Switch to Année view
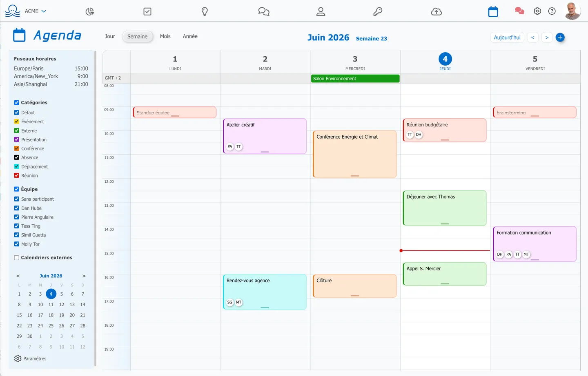 pos(190,36)
